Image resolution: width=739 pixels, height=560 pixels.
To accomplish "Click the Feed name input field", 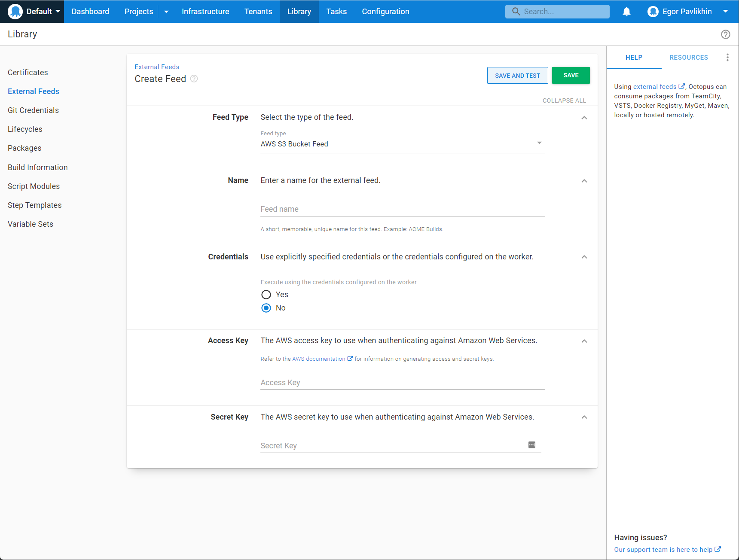I will (402, 209).
